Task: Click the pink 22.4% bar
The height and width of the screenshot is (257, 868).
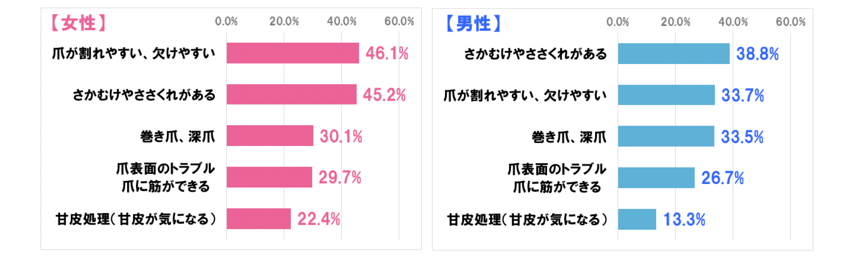Action: coord(258,219)
